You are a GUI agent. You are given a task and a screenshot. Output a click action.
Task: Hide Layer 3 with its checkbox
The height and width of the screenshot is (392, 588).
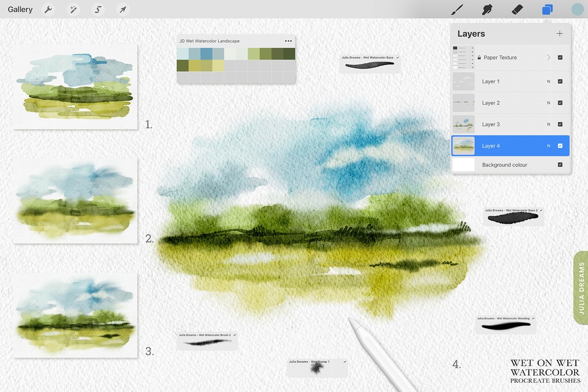coord(559,124)
